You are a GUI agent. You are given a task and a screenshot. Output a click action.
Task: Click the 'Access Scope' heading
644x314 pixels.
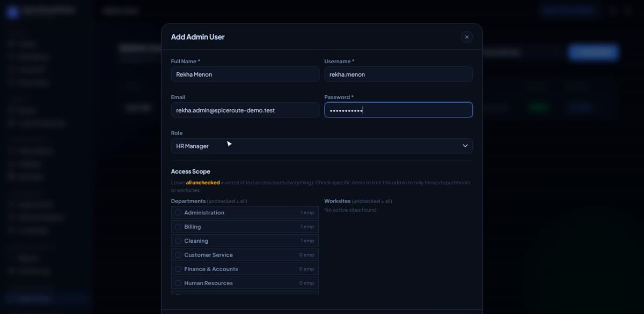tap(191, 171)
